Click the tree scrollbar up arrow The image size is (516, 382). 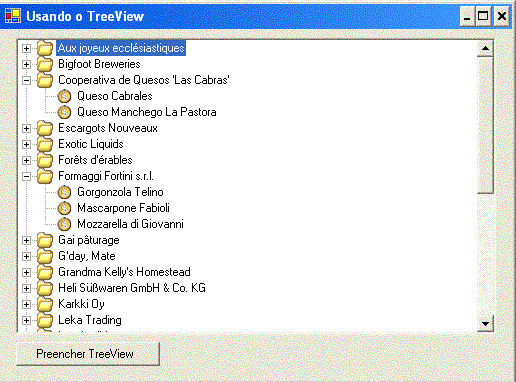[485, 49]
